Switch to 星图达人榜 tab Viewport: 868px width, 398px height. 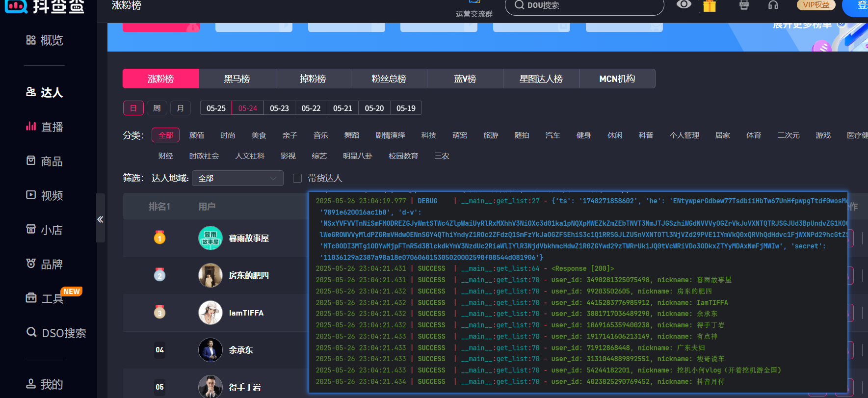(x=541, y=79)
